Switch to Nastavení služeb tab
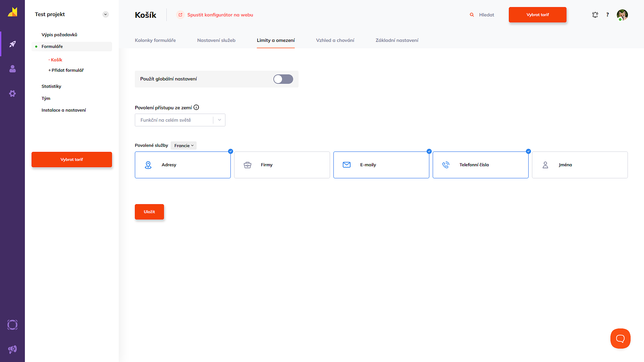This screenshot has width=644, height=362. tap(216, 40)
